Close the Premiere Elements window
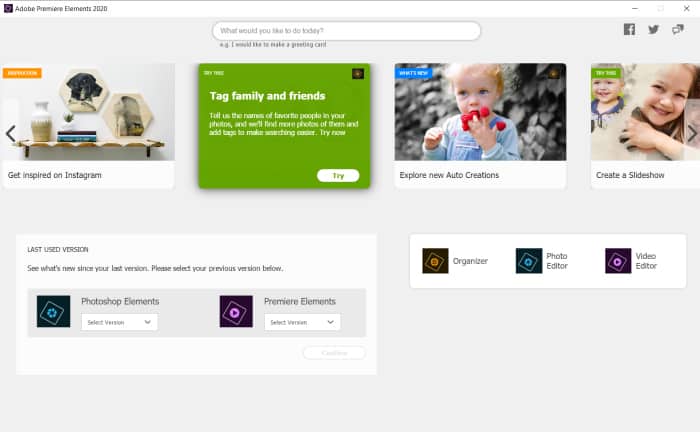Screen dimensions: 700x432 (x=687, y=8)
